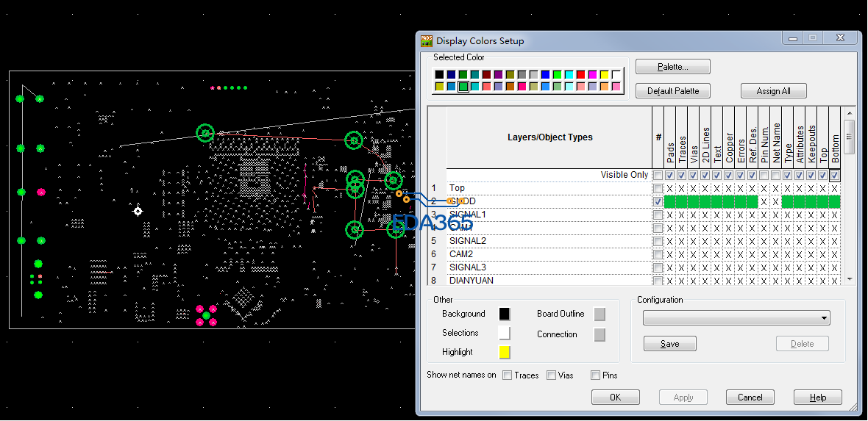Change the Highlight color swatch
The width and height of the screenshot is (868, 421).
[505, 352]
